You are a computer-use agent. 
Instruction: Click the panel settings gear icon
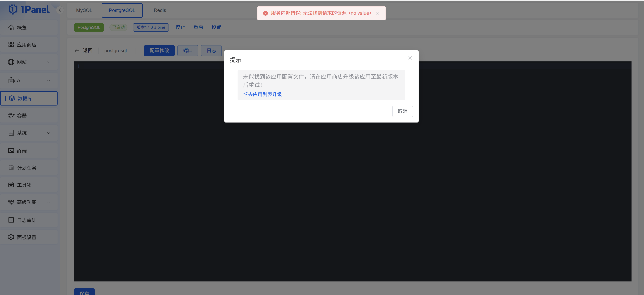(x=11, y=237)
